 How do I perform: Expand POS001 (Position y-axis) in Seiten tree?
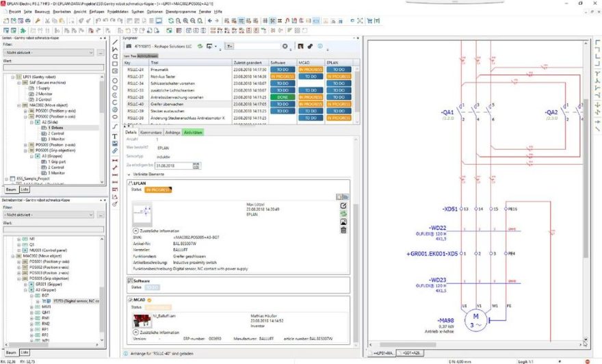click(x=26, y=111)
